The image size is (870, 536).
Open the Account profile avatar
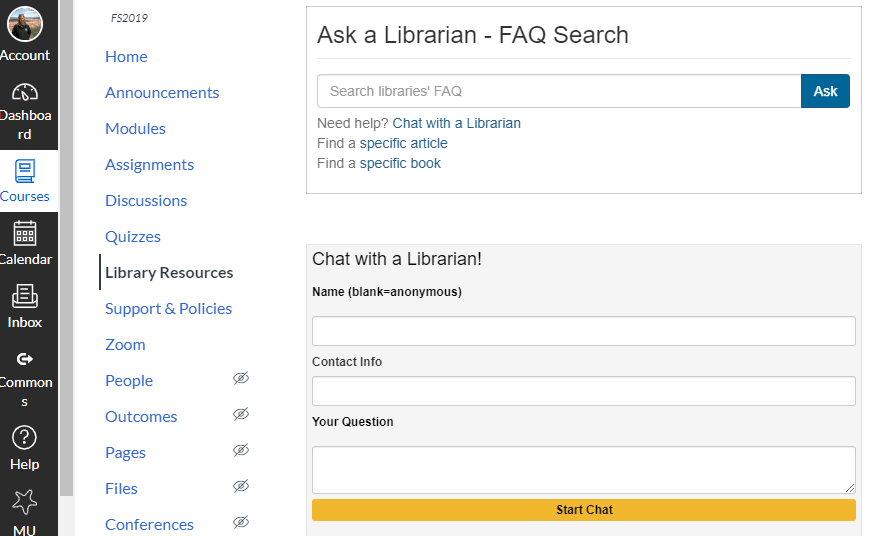pos(25,24)
